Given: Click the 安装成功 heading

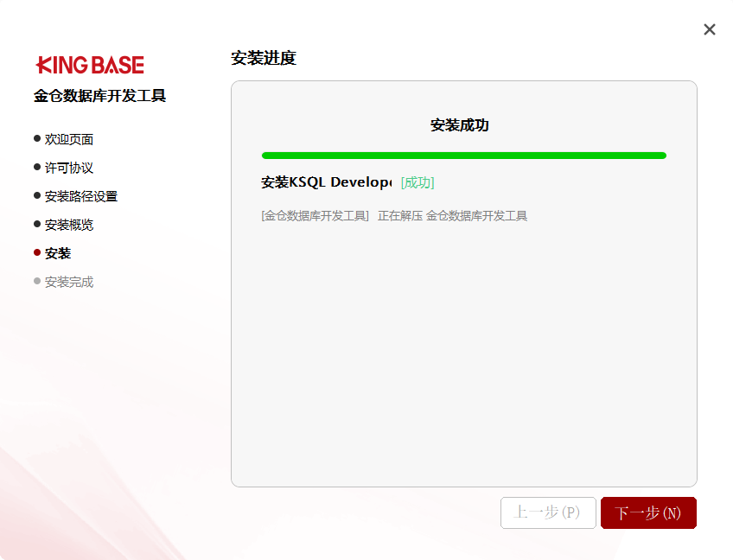Looking at the screenshot, I should (x=460, y=125).
